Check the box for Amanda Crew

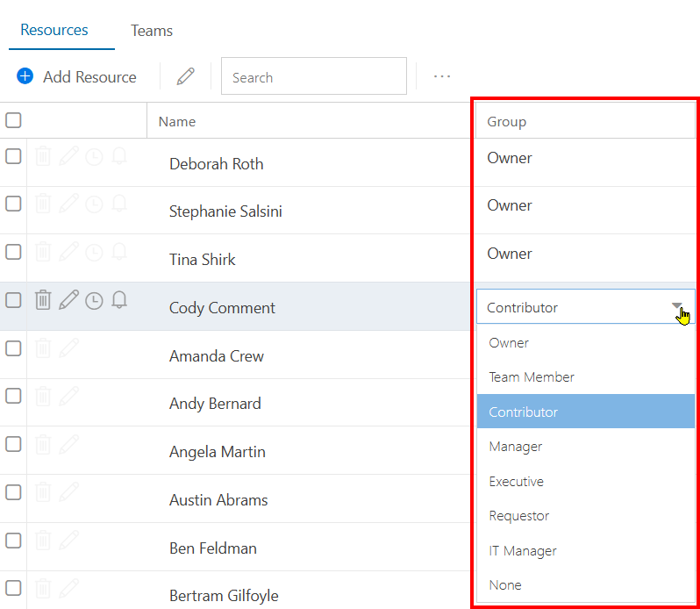[13, 348]
